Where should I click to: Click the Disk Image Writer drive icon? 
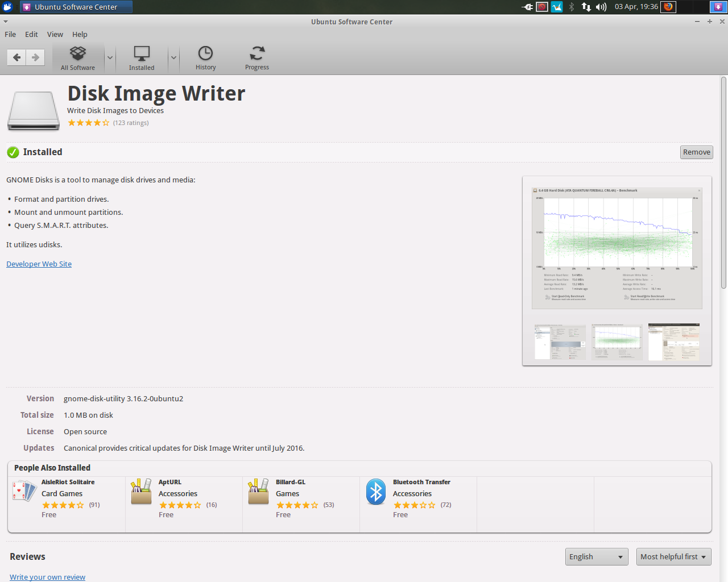coord(34,111)
